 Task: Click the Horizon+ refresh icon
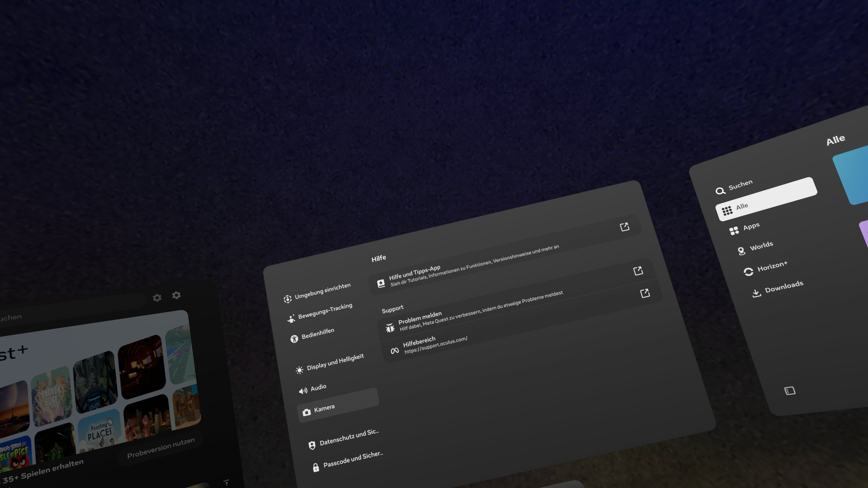click(x=748, y=272)
